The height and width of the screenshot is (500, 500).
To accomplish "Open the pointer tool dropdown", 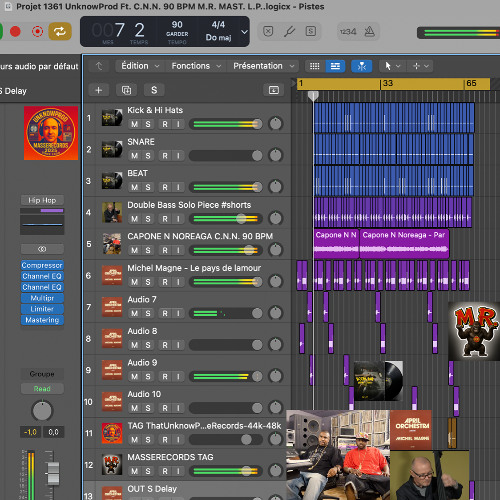I will 392,66.
